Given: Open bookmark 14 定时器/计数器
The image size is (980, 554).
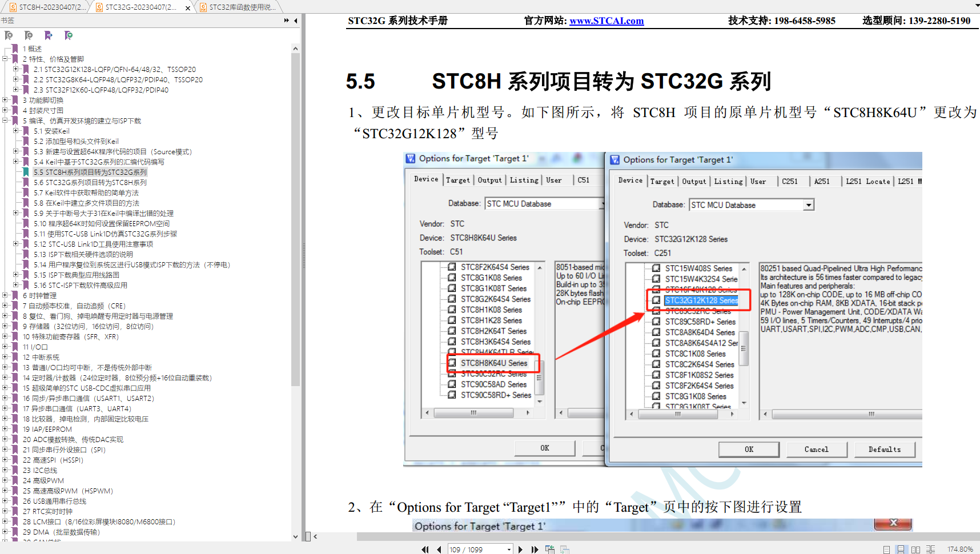Looking at the screenshot, I should tap(117, 378).
